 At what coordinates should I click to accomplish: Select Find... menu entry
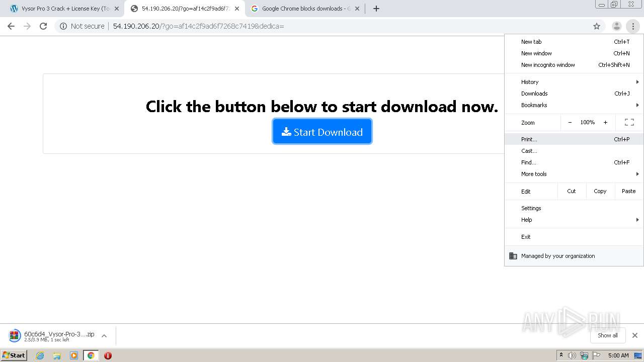[x=574, y=162]
